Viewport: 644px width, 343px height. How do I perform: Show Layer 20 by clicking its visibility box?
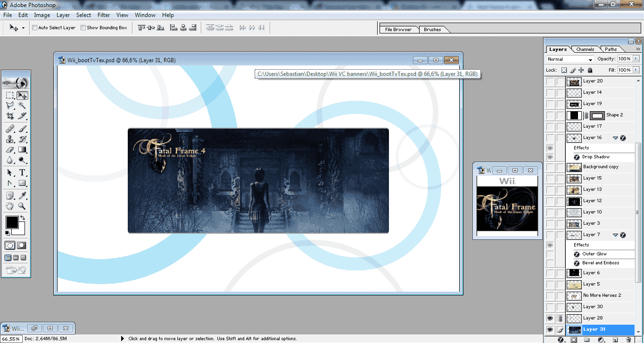pyautogui.click(x=550, y=81)
